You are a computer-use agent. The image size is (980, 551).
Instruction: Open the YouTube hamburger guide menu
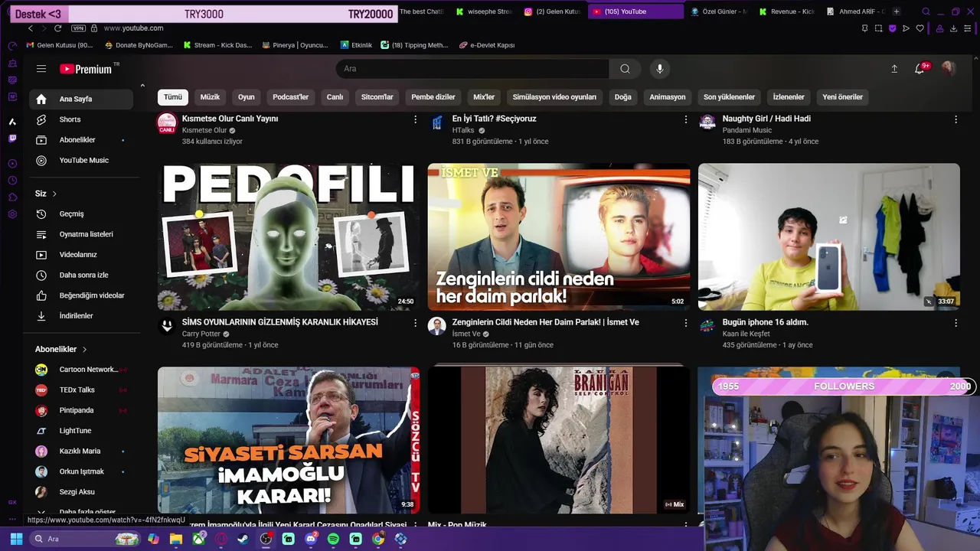[x=41, y=69]
